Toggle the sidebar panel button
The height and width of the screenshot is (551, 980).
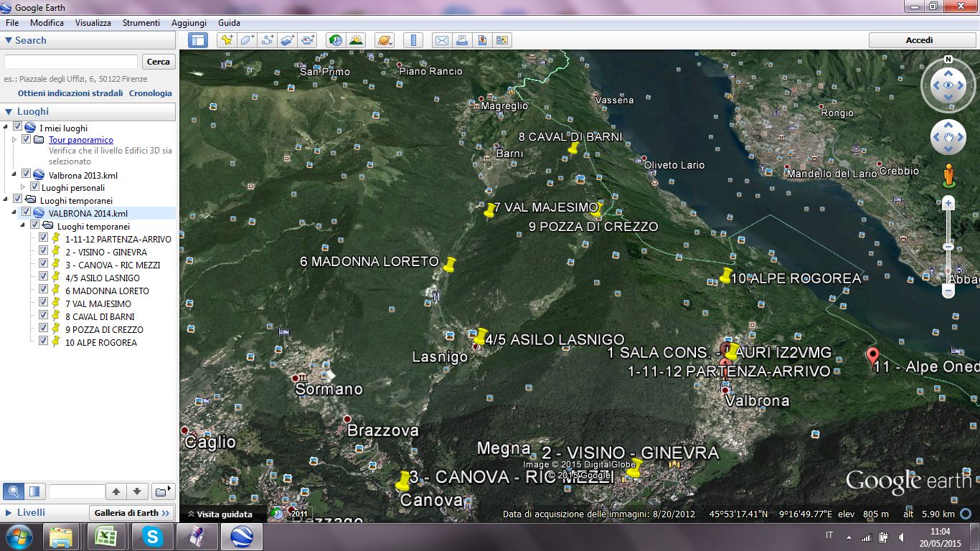[x=198, y=40]
